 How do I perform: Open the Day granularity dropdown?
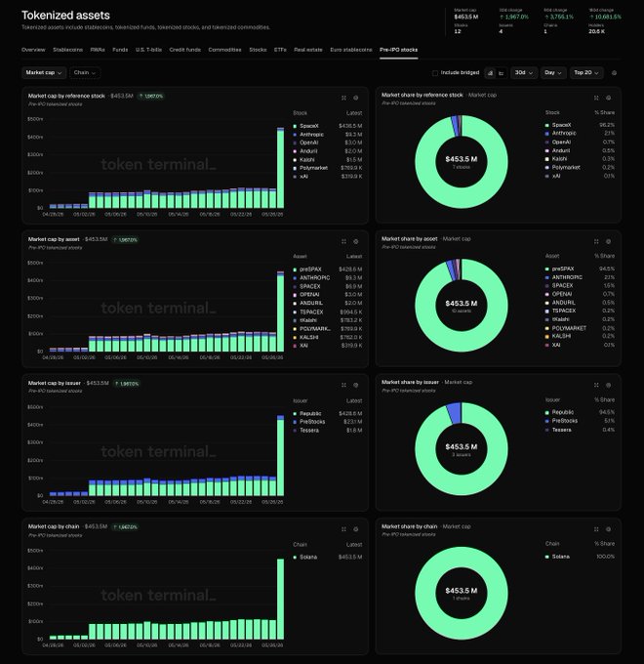click(553, 73)
